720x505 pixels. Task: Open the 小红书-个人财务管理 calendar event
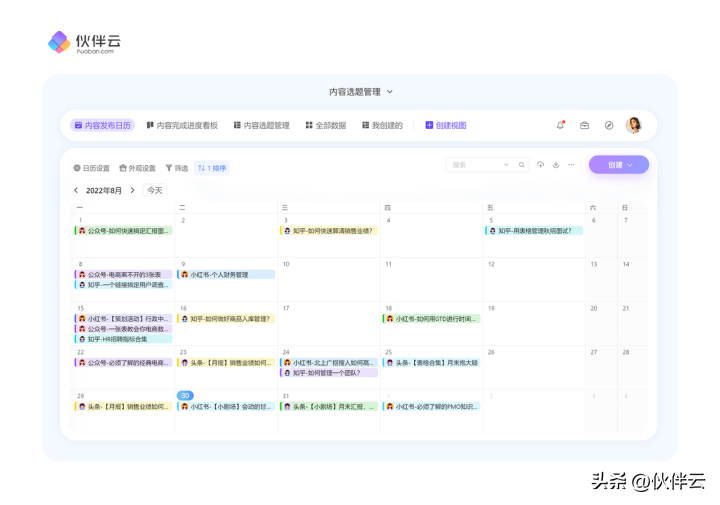225,274
